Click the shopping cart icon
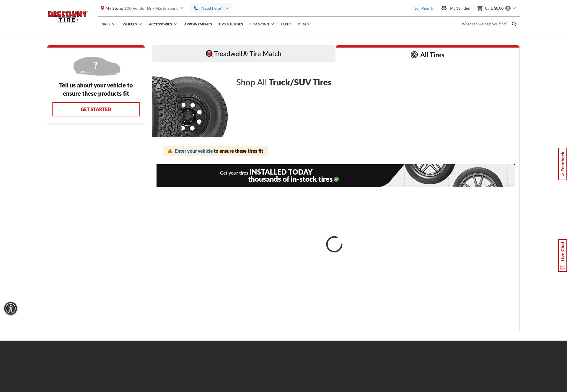 tap(480, 8)
